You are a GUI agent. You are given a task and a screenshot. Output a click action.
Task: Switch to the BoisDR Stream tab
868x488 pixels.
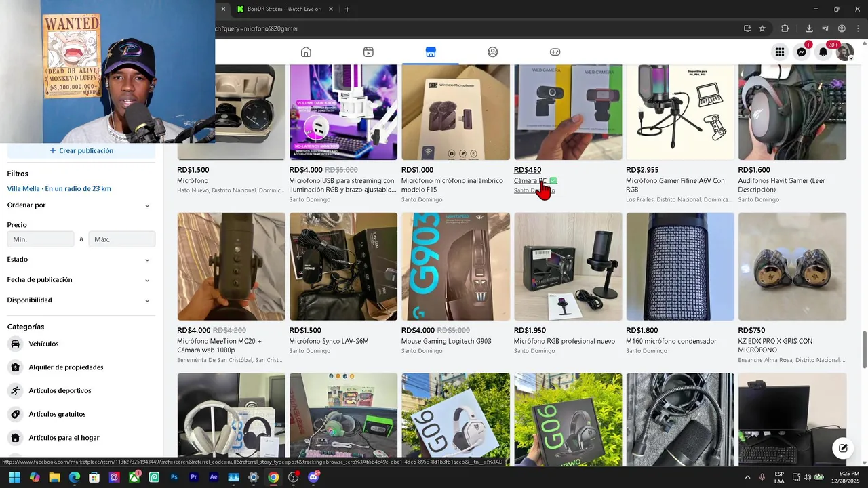[283, 9]
